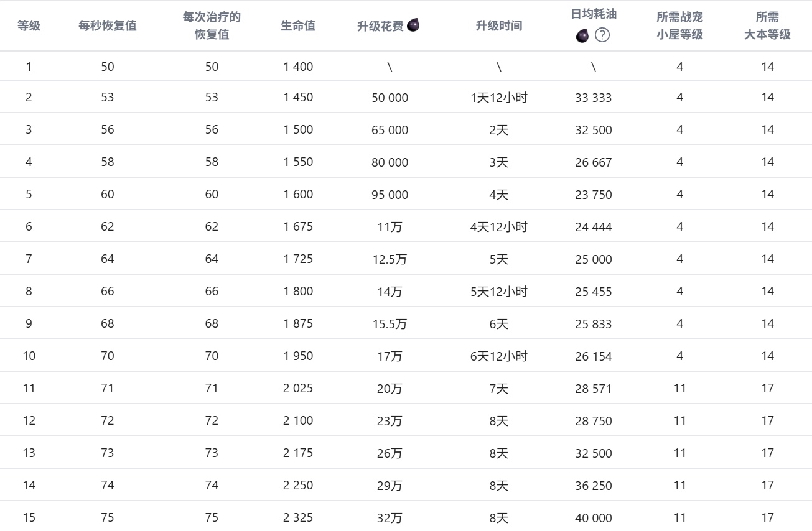Select the 生命值 cell reading 2 325

pyautogui.click(x=298, y=518)
